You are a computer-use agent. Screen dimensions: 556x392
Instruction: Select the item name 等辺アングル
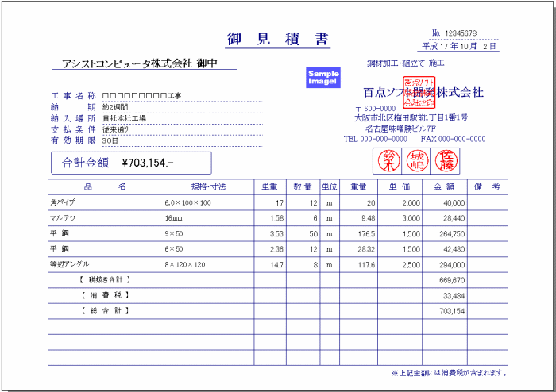[70, 264]
